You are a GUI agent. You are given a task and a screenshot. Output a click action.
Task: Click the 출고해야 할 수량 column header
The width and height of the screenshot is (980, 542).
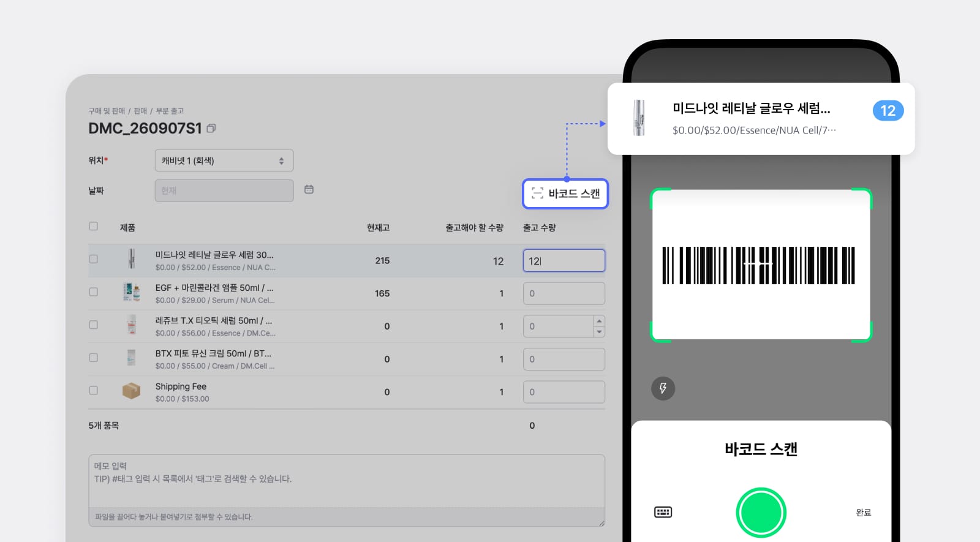pos(475,228)
